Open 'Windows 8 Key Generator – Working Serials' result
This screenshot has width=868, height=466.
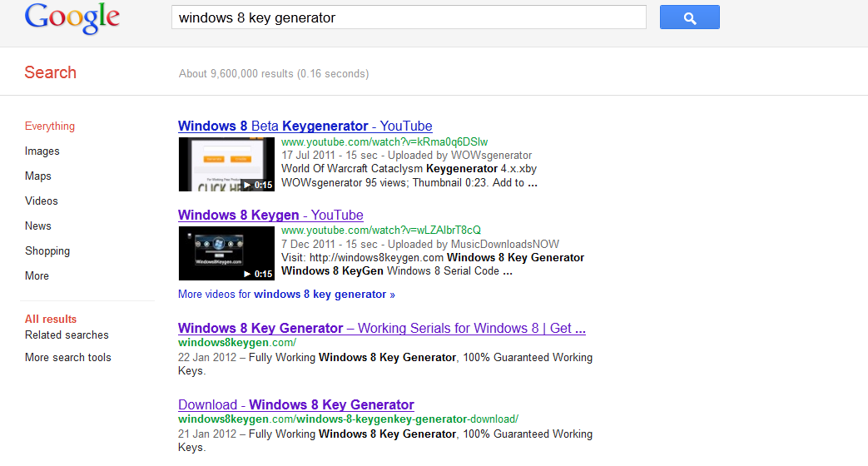[x=381, y=328]
